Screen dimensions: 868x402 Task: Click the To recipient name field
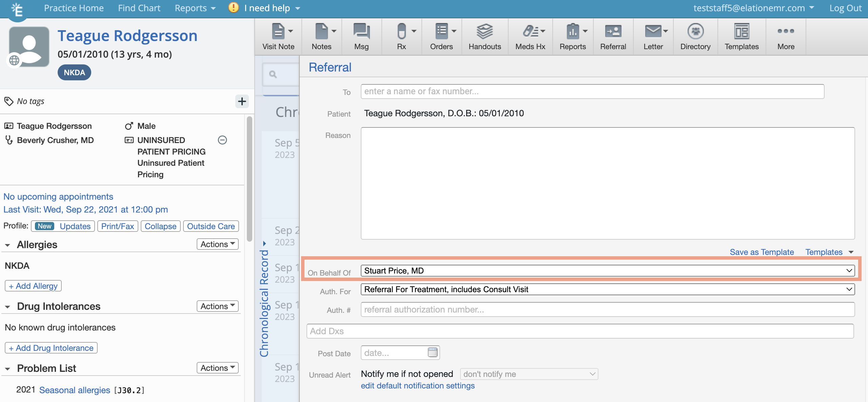[592, 92]
